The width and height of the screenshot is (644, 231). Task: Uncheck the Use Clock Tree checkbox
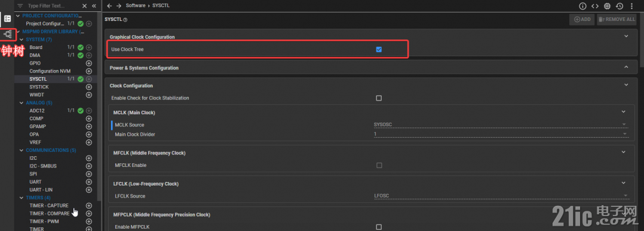coord(379,50)
